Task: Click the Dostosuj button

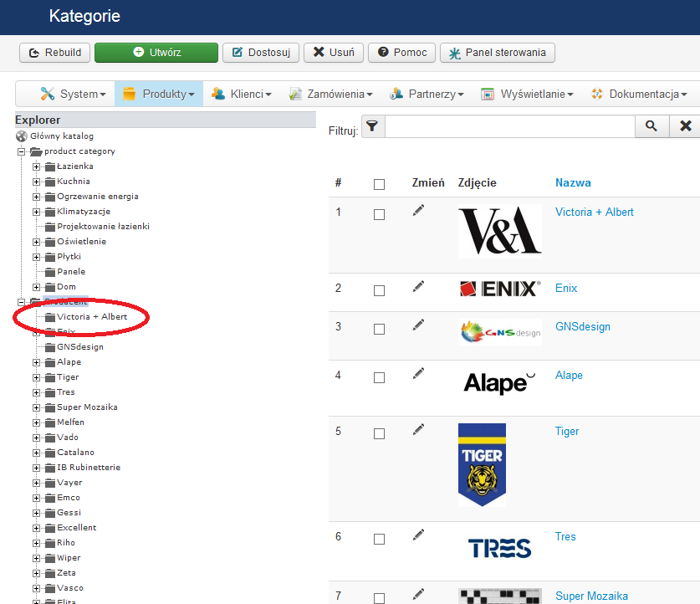Action: pyautogui.click(x=261, y=53)
